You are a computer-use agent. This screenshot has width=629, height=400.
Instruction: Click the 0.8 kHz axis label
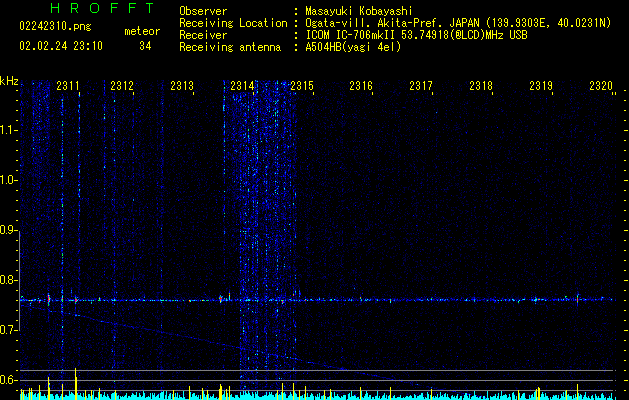pos(8,280)
